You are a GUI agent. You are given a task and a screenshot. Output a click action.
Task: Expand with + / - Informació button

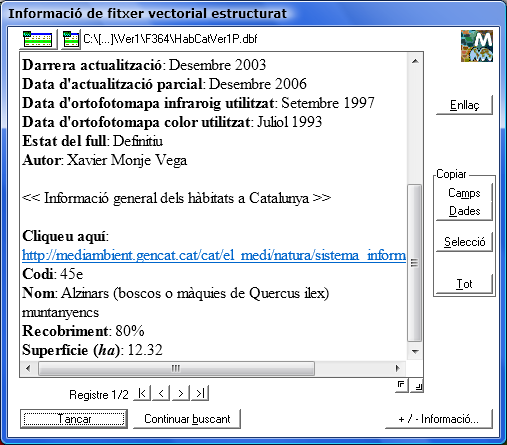pos(439,419)
